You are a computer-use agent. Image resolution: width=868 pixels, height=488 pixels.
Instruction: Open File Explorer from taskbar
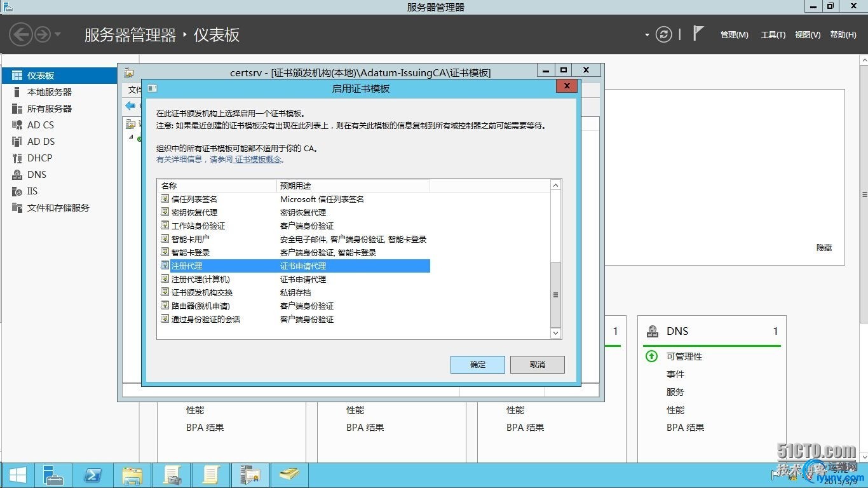coord(133,475)
